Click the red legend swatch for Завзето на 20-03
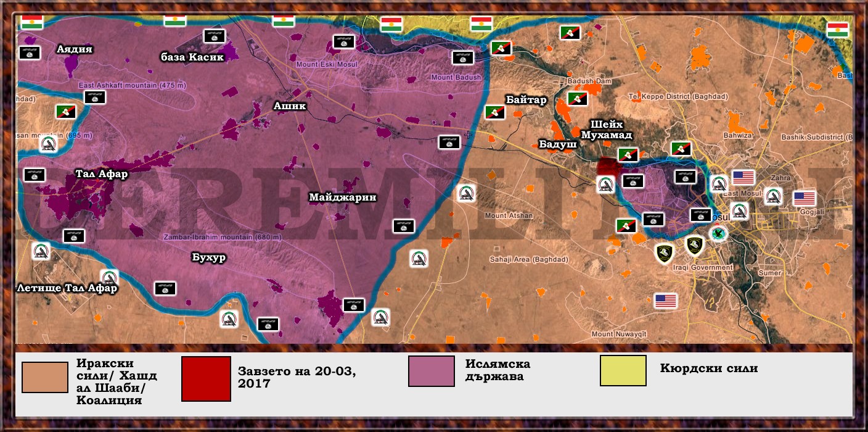This screenshot has width=868, height=432. (206, 378)
